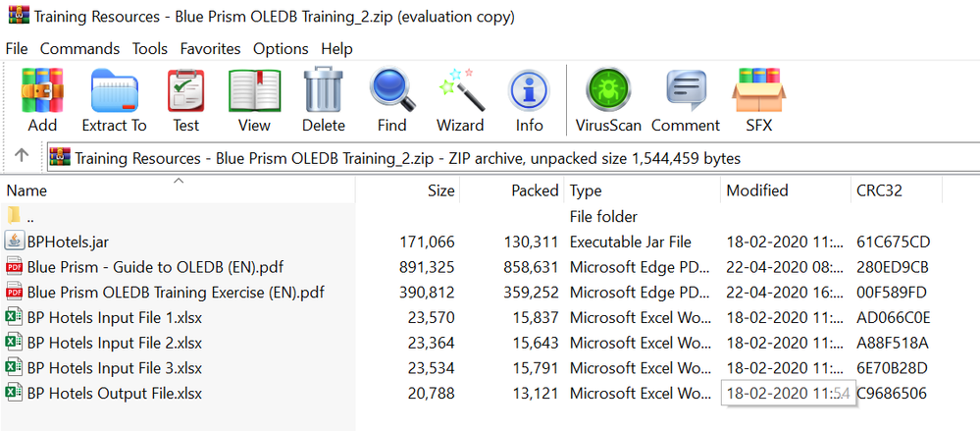Sort by the Size column header
This screenshot has height=431, width=980.
pos(407,190)
